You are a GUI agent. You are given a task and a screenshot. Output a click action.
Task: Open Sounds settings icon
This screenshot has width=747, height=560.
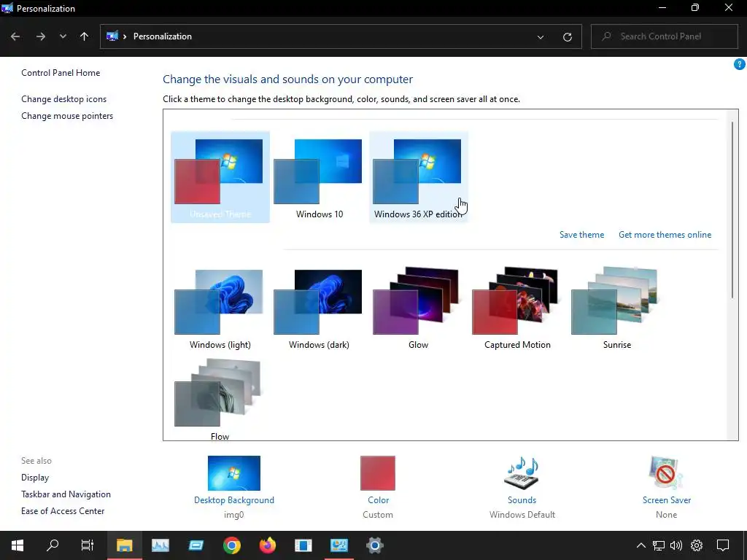coord(522,473)
